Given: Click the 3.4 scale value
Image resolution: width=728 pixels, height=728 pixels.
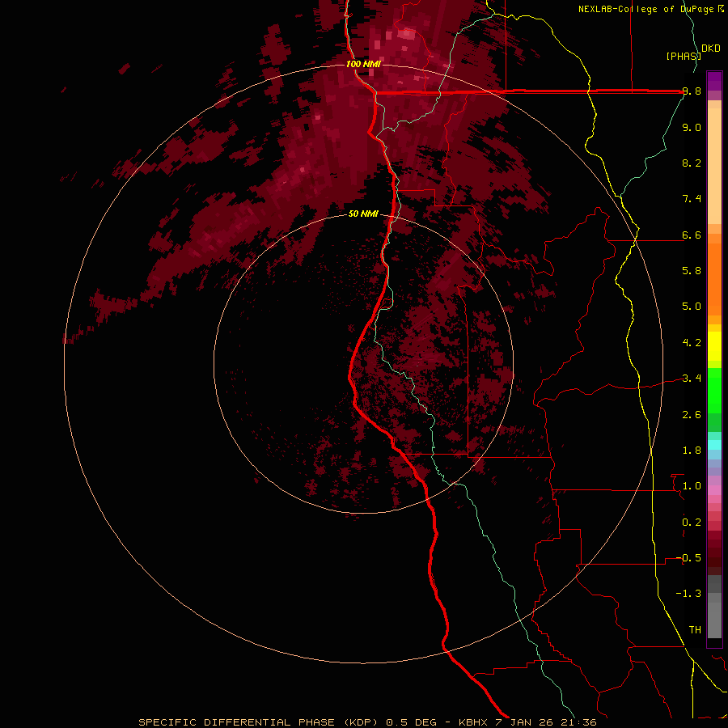Looking at the screenshot, I should pos(692,379).
